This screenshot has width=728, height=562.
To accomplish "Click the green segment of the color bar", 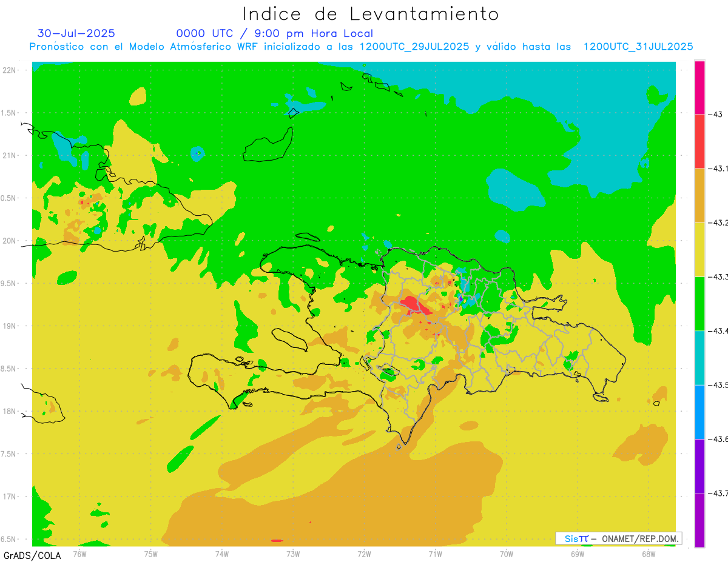I will point(699,303).
